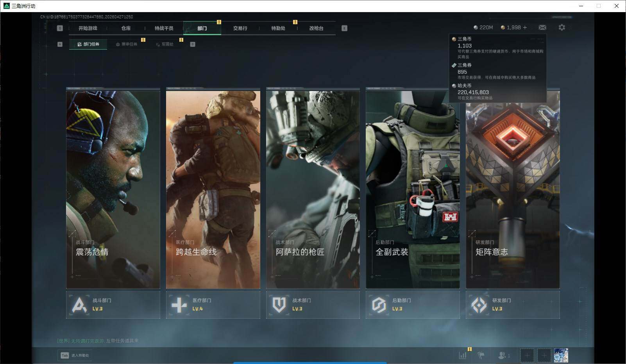The height and width of the screenshot is (364, 626).
Task: Open the 阿萨拉的枪匠 mission card
Action: (x=313, y=188)
